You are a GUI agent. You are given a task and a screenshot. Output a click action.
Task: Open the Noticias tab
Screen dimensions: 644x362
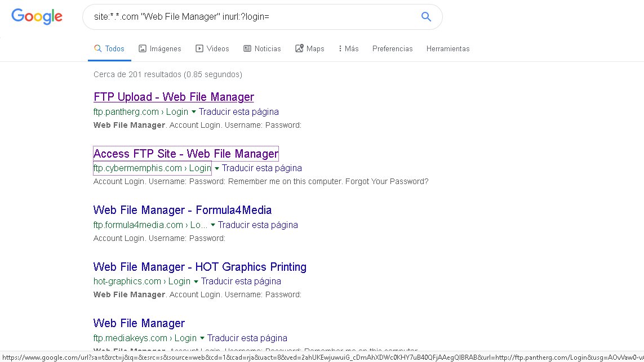coord(262,48)
